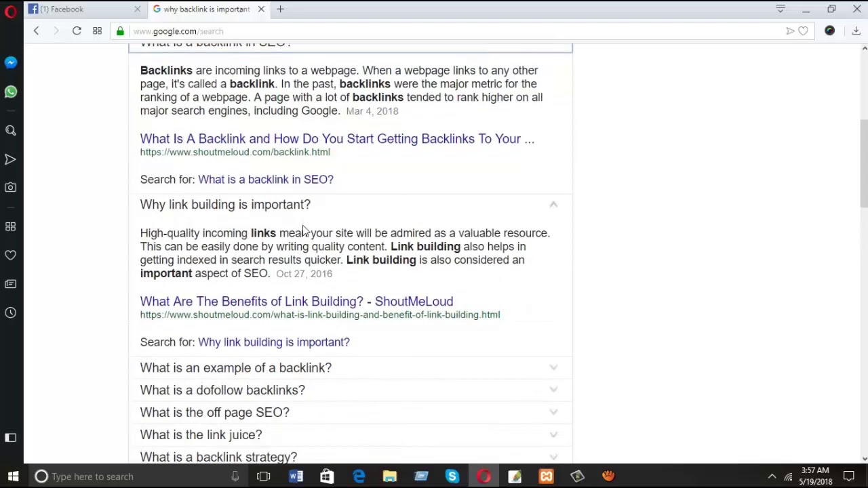Open the Action Center notifications icon
Viewport: 868px width, 488px height.
848,476
